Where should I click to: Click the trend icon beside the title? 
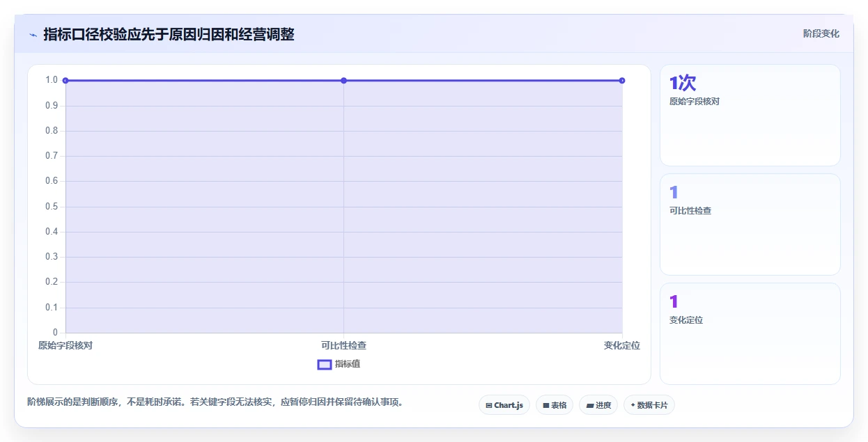[x=33, y=35]
